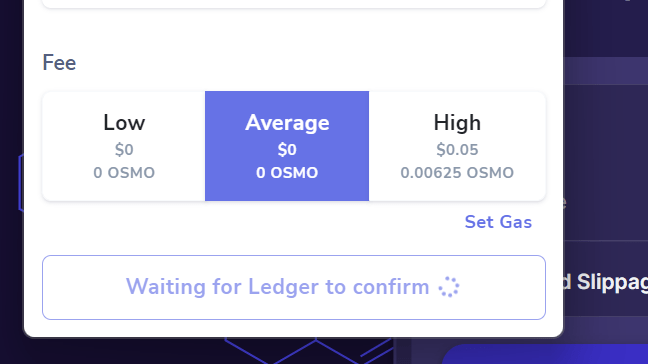Open the Set Gas link
648x364 pixels.
coord(498,222)
